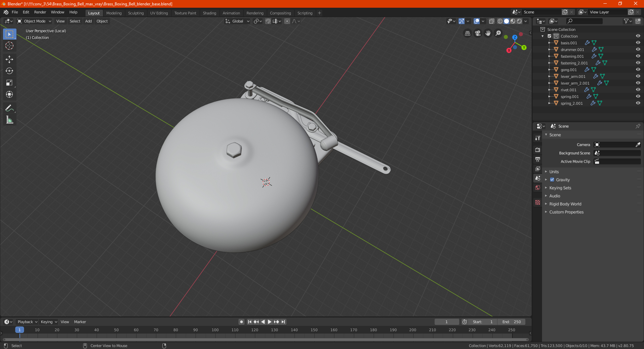Expand the Custom Properties panel

[566, 212]
